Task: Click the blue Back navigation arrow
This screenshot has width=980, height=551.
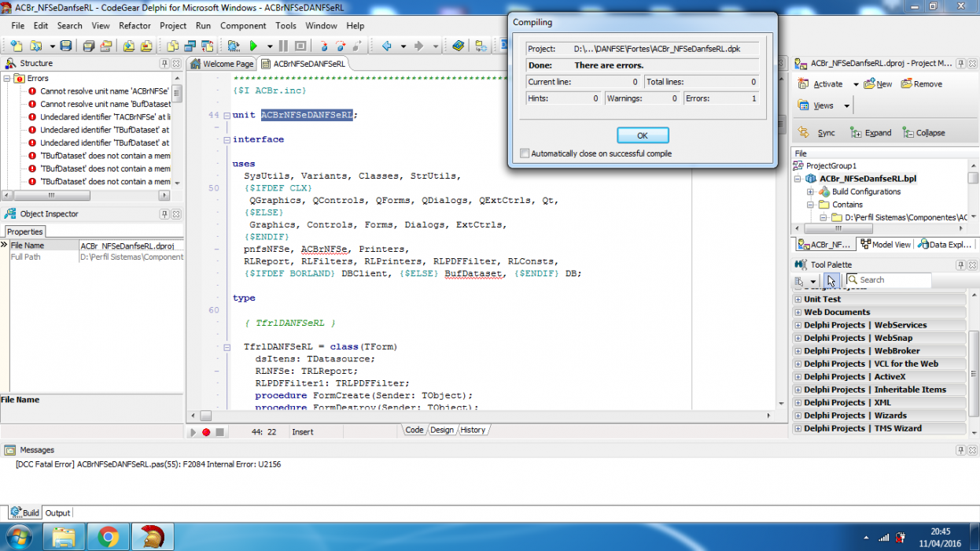Action: [387, 46]
